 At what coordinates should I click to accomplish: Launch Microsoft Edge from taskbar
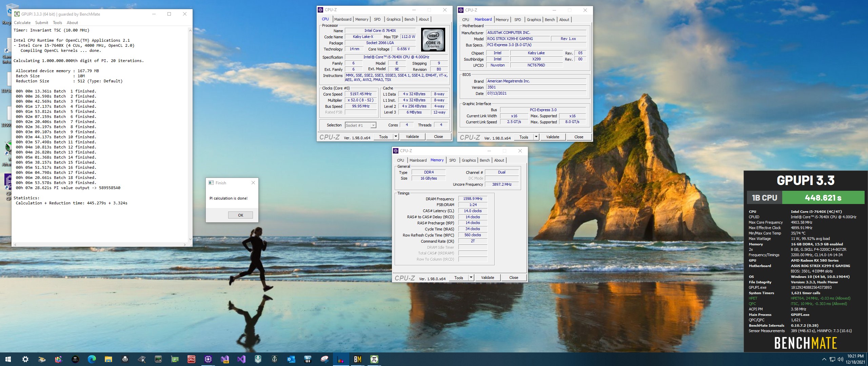[x=92, y=359]
